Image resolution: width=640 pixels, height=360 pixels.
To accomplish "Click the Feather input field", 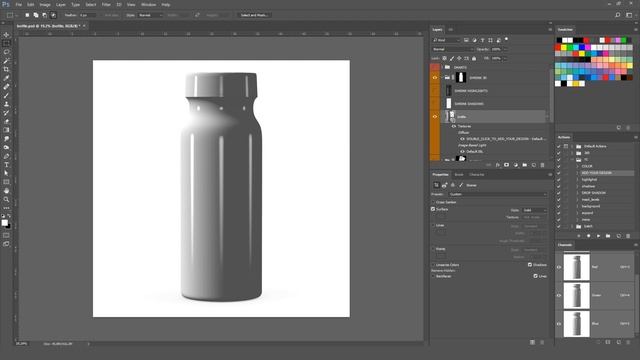I will 87,15.
